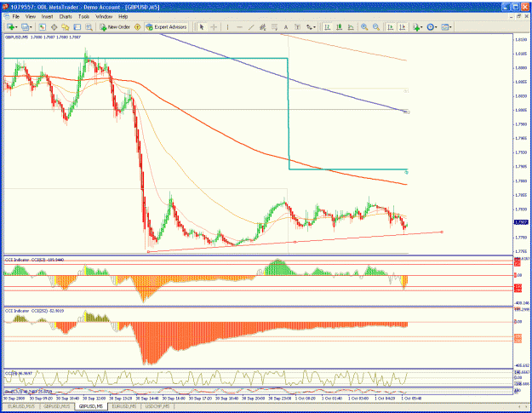This screenshot has width=532, height=413.
Task: Switch to the EURUSD,M5 chart tab
Action: pos(123,406)
